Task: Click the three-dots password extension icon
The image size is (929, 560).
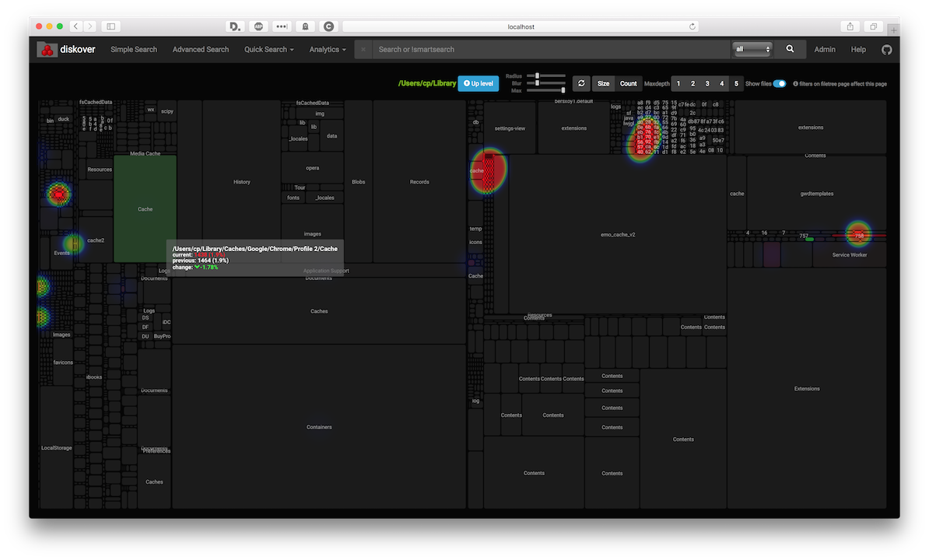Action: [282, 26]
